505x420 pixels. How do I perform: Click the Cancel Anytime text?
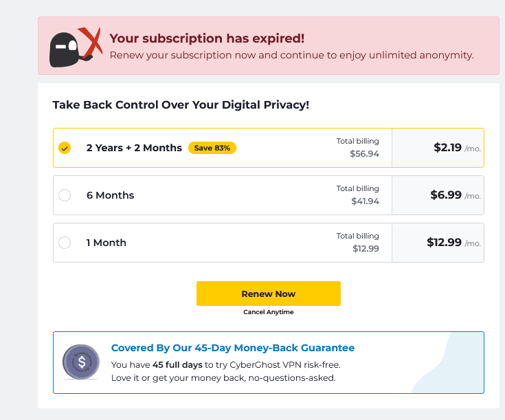coord(268,312)
